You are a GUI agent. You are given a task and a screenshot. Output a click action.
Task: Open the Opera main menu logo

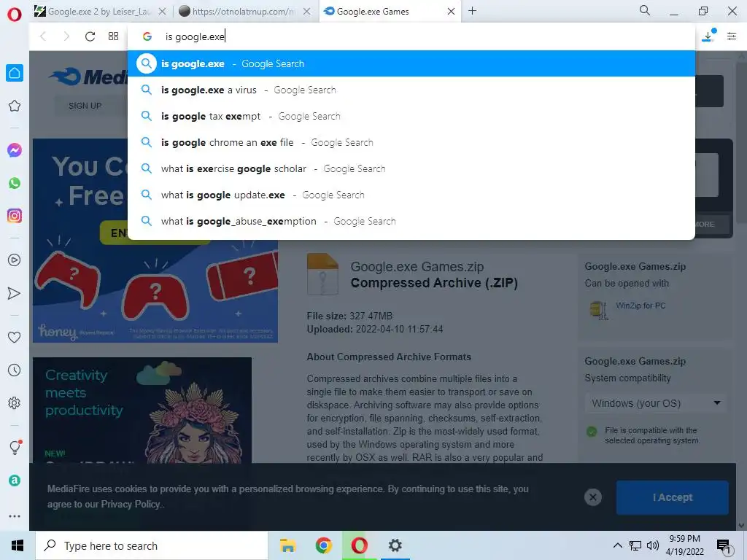click(15, 14)
